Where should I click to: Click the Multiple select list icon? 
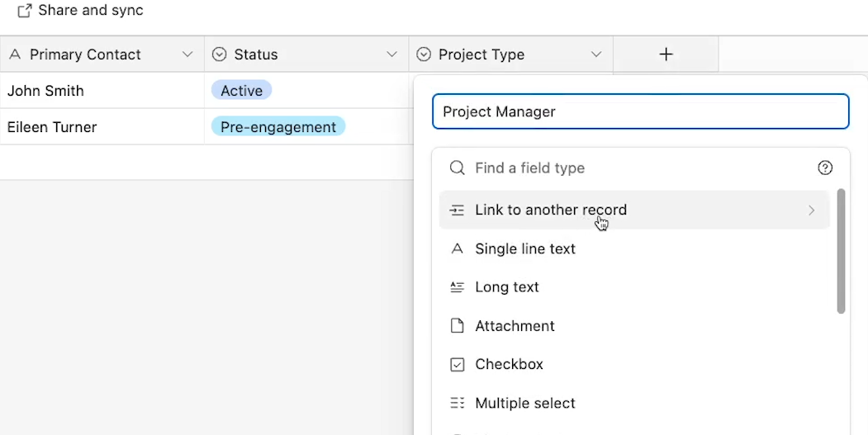pyautogui.click(x=458, y=403)
